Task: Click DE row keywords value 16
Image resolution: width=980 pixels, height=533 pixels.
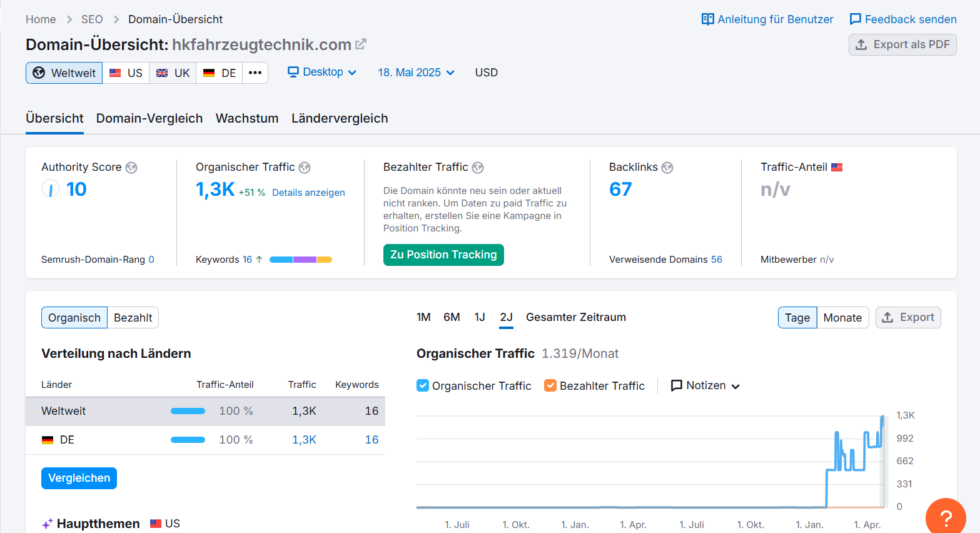Action: coord(371,440)
